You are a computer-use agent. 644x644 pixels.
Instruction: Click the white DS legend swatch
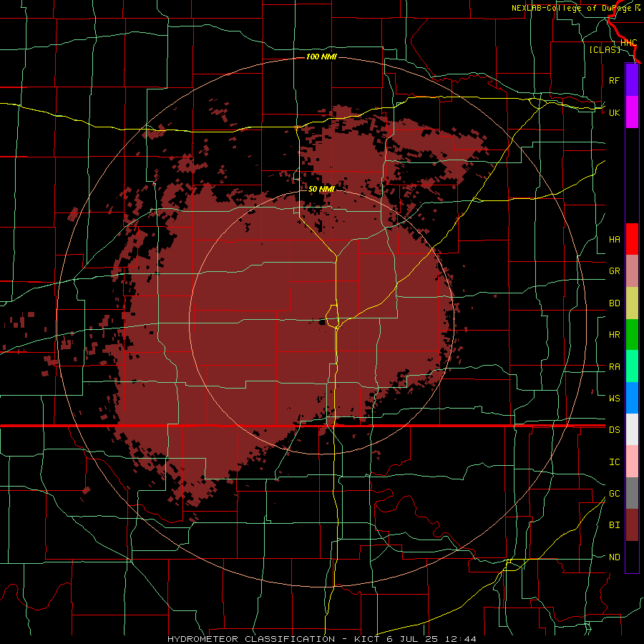(x=632, y=429)
